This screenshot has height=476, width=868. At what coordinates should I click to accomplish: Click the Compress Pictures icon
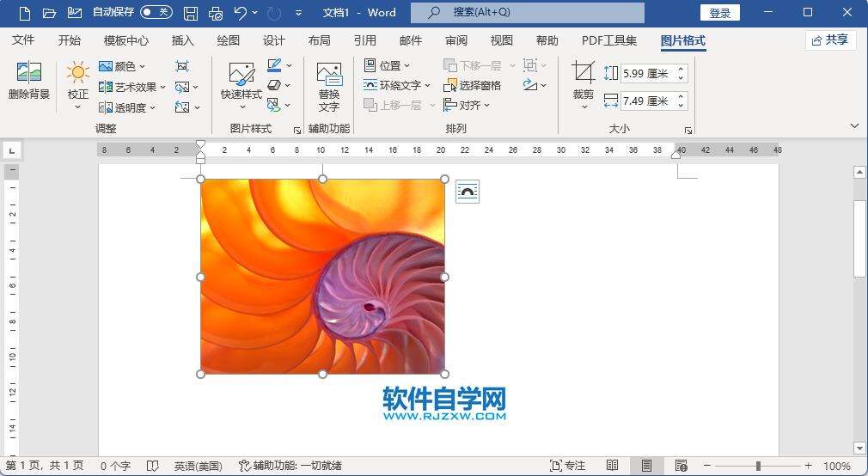(x=181, y=66)
